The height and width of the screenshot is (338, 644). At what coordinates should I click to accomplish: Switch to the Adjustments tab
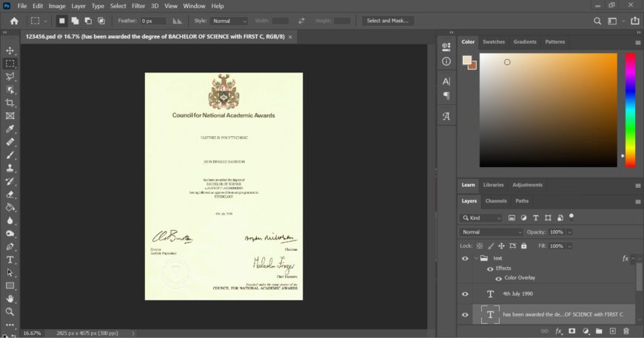[527, 185]
